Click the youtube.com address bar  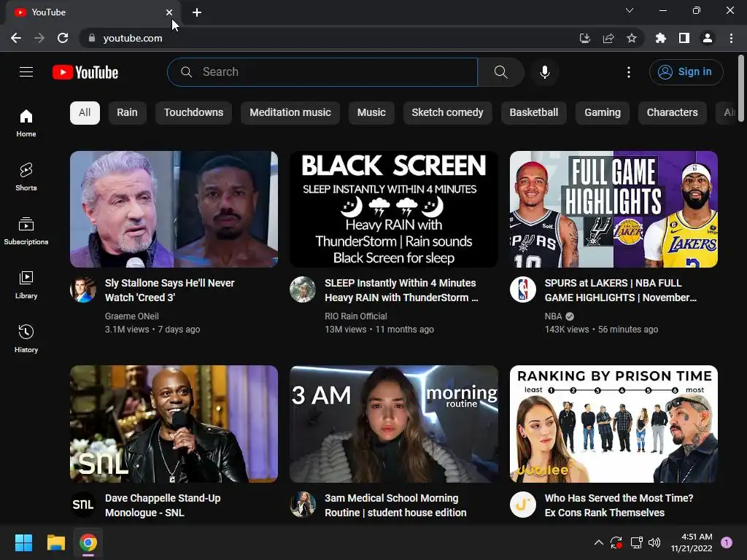[x=329, y=38]
